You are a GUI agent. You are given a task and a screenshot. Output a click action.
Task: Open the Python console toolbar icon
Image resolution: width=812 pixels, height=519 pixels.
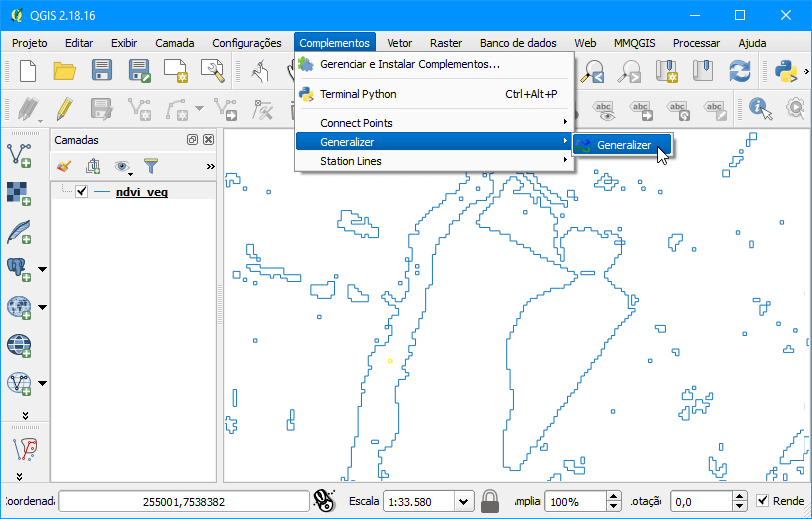coord(786,71)
